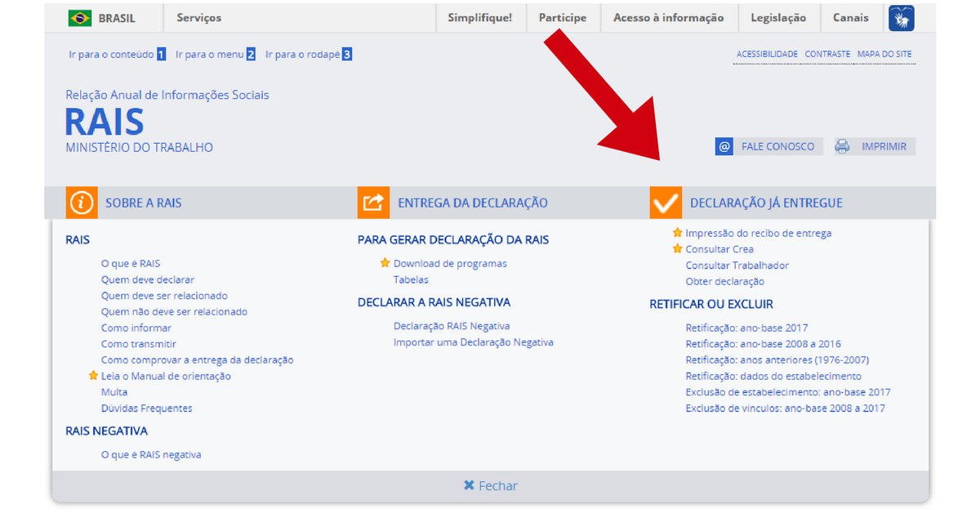Select the ENTREGA DA DECLARAÇÃO section header
Image resolution: width=980 pixels, height=513 pixels.
pyautogui.click(x=473, y=203)
